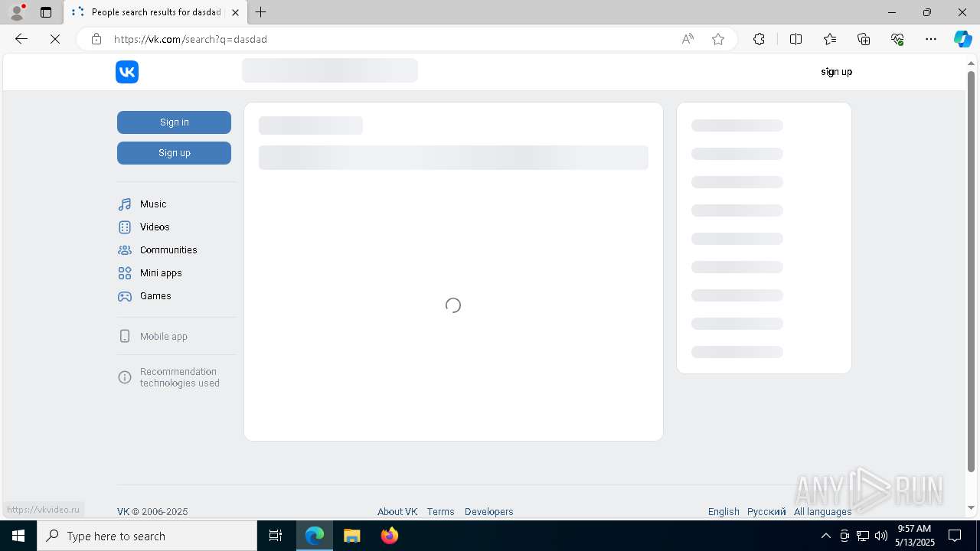The image size is (980, 551).
Task: Open the About VK link
Action: pos(397,512)
